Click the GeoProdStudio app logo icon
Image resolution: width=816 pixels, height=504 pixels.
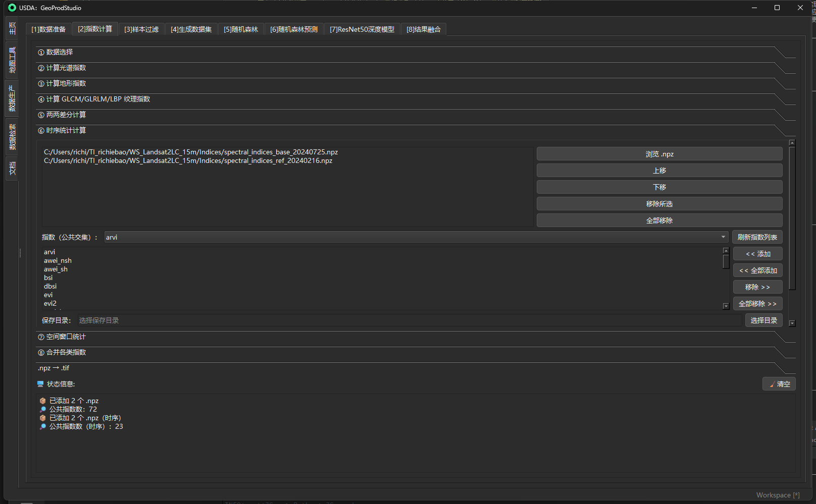[12, 8]
